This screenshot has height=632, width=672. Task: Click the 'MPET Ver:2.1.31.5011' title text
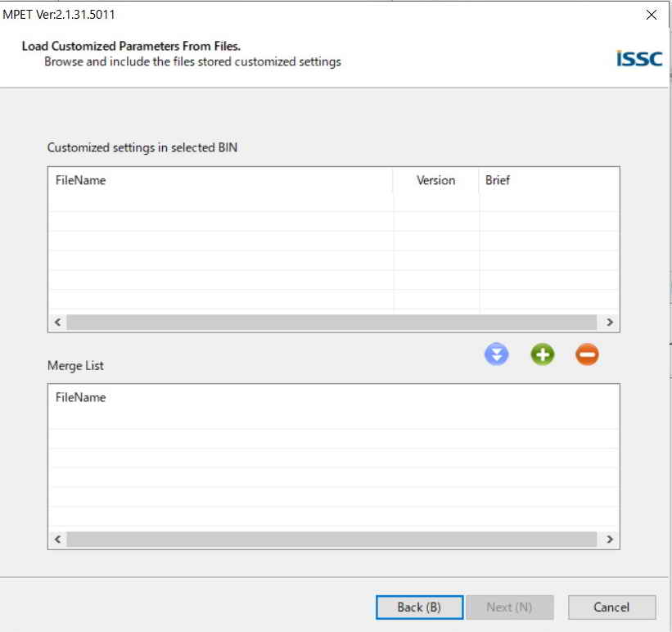coord(59,15)
